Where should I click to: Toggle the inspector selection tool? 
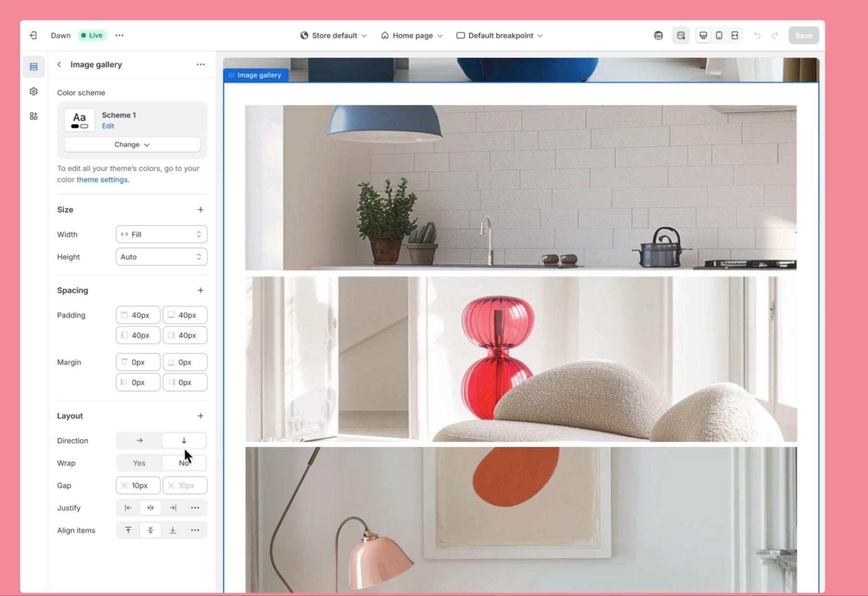tap(681, 35)
